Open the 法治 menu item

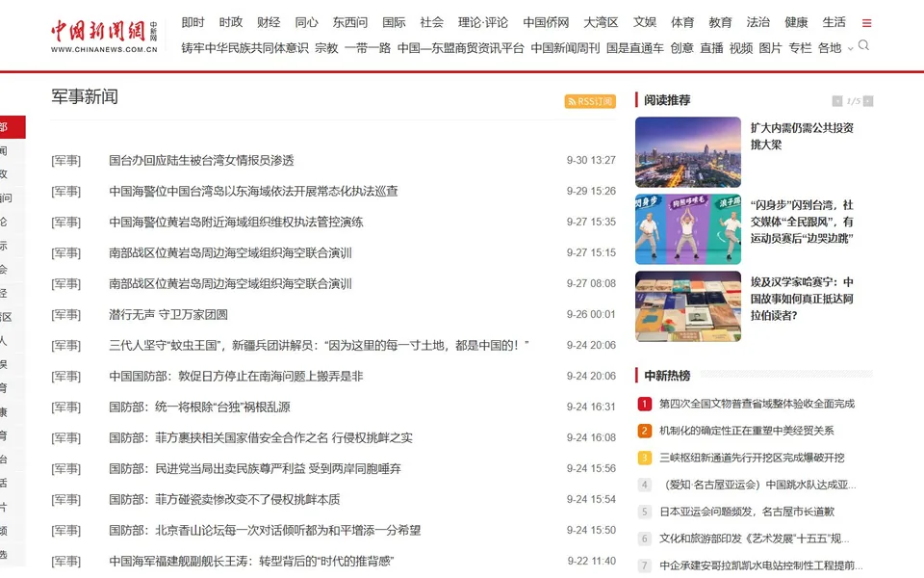[757, 22]
